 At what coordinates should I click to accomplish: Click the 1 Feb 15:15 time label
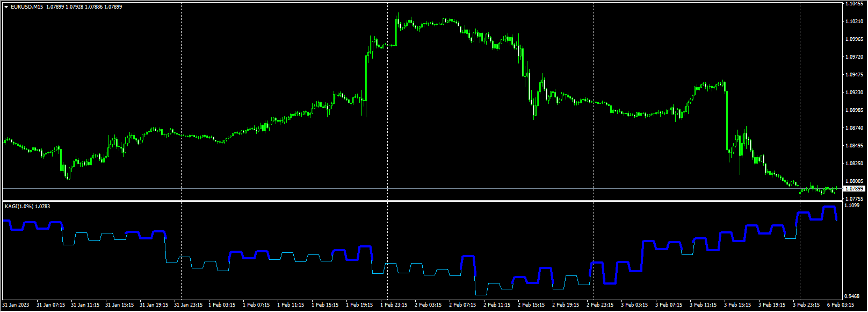325,305
